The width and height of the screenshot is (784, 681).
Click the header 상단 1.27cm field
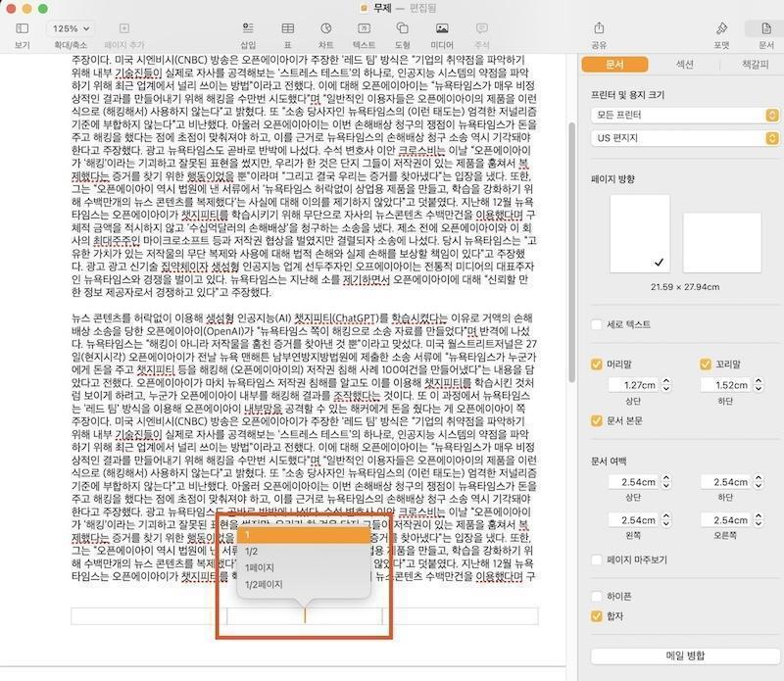[x=633, y=385]
